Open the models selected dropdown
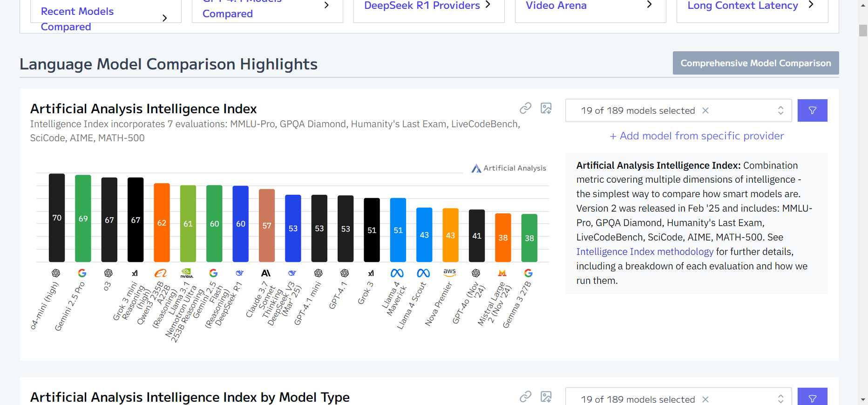Image resolution: width=868 pixels, height=405 pixels. tap(780, 110)
